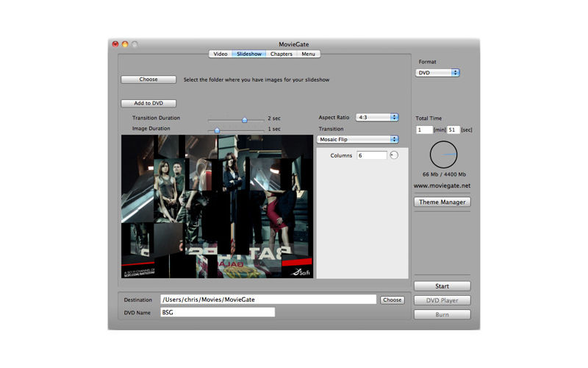Click the round dial next to Columns
Viewport: 588px width, 368px height.
pyautogui.click(x=394, y=155)
